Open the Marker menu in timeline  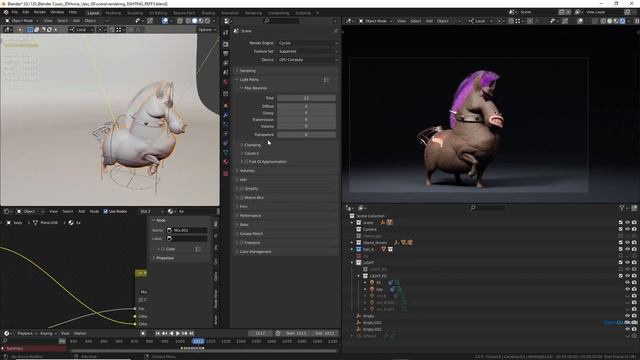click(x=80, y=333)
